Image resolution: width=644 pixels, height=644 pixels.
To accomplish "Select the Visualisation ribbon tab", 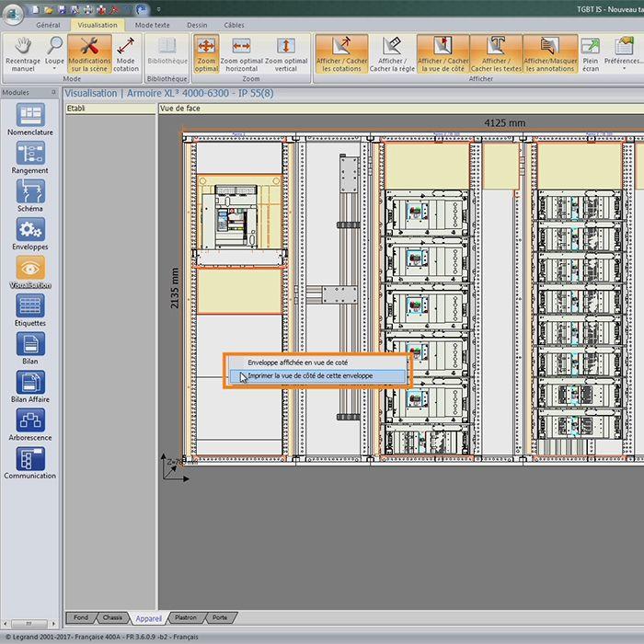I will (x=98, y=25).
